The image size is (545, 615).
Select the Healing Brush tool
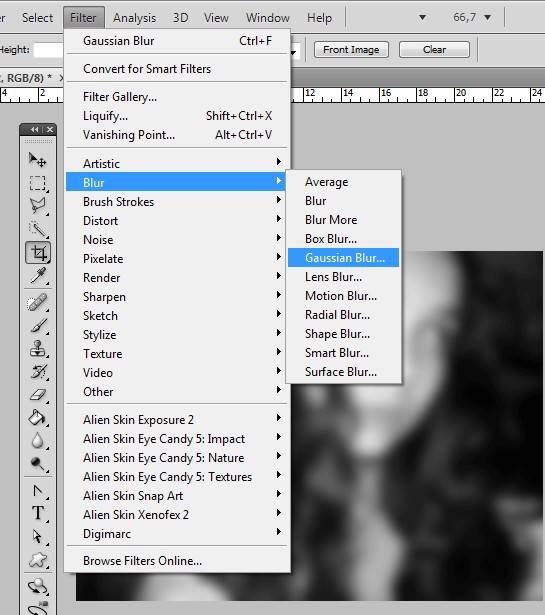pyautogui.click(x=38, y=302)
